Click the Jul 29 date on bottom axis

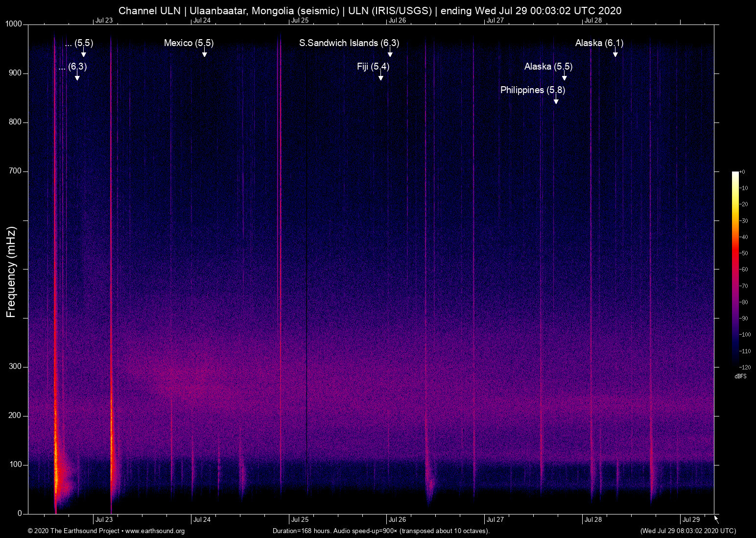[691, 519]
